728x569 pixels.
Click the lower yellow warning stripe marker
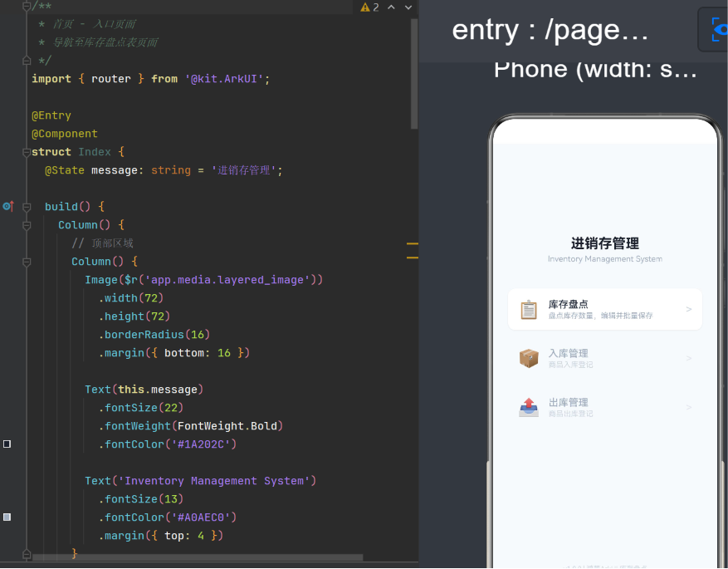pyautogui.click(x=413, y=258)
